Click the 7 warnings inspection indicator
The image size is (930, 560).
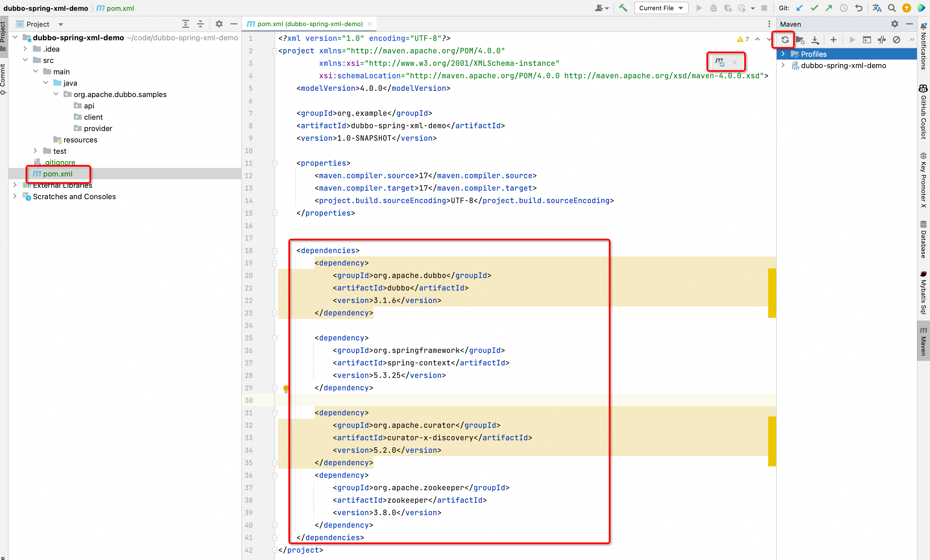tap(743, 39)
